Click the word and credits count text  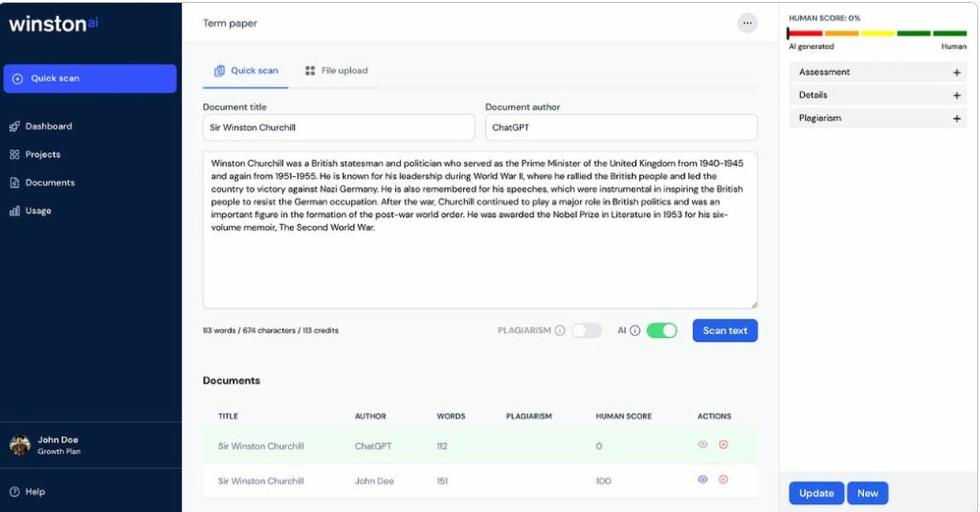(270, 331)
